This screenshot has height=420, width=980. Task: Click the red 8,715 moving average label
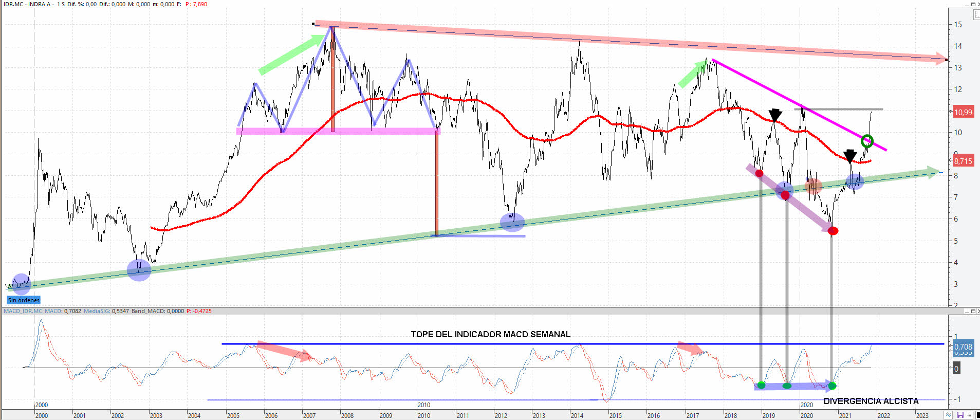point(963,161)
